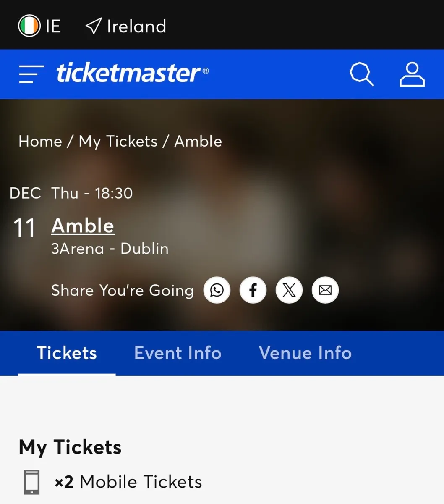Share the event on X
This screenshot has width=444, height=504.
pos(289,290)
